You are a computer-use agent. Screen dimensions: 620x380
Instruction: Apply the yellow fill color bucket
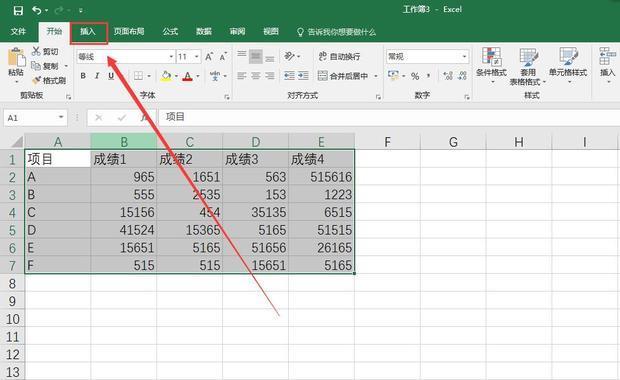tap(166, 76)
